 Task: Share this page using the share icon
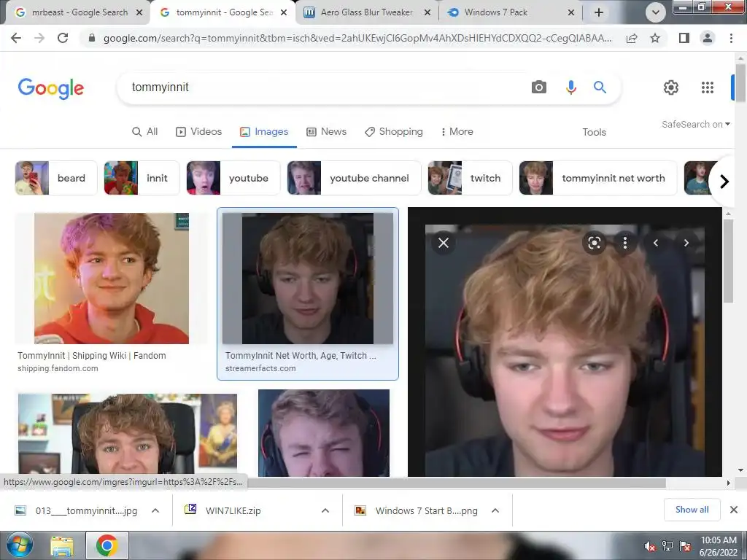pyautogui.click(x=632, y=38)
